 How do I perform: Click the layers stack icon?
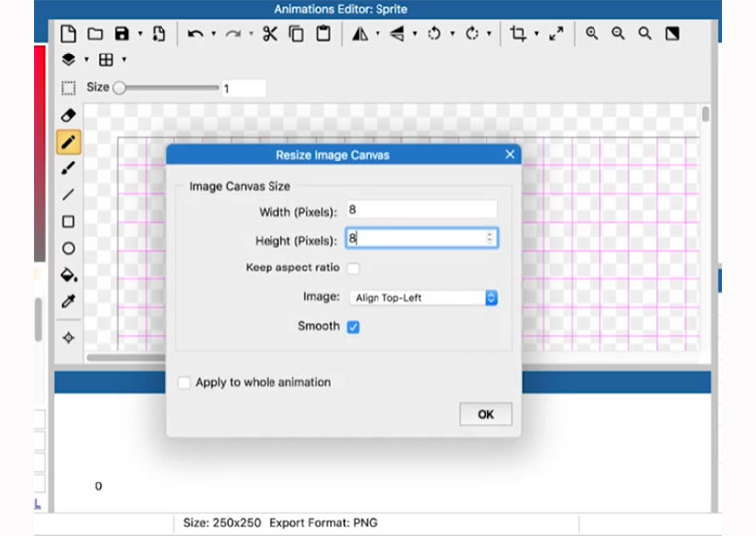click(69, 59)
